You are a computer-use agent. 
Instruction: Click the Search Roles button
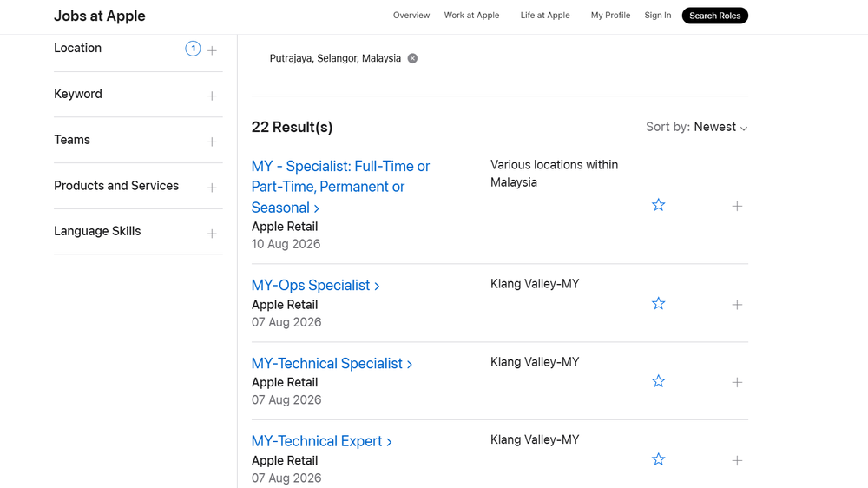(x=714, y=16)
